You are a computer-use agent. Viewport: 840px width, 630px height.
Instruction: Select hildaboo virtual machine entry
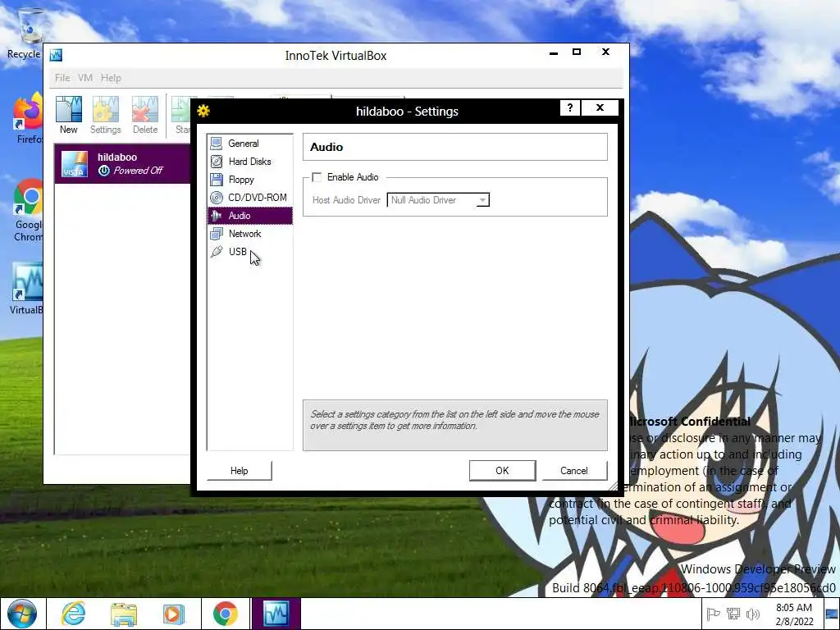pos(123,164)
